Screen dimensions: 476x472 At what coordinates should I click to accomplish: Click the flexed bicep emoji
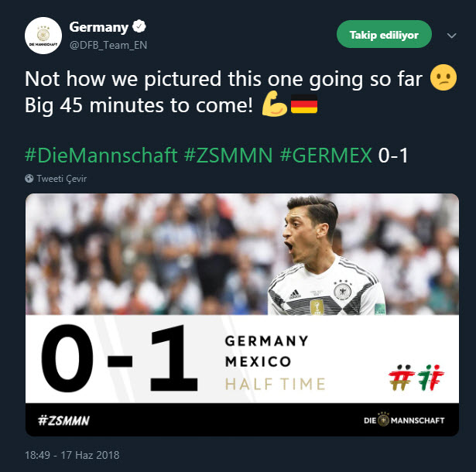[273, 105]
